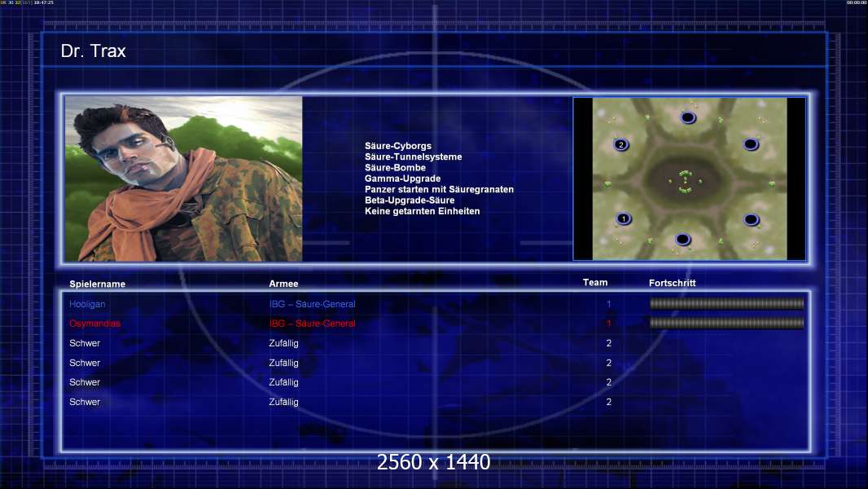Select the empty upper-right start position
Image resolution: width=868 pixels, height=489 pixels.
pyautogui.click(x=751, y=144)
